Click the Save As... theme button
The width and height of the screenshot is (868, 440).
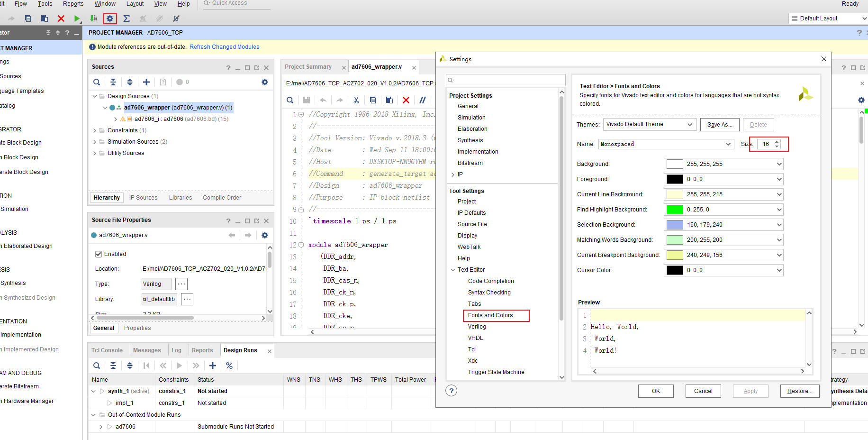720,125
